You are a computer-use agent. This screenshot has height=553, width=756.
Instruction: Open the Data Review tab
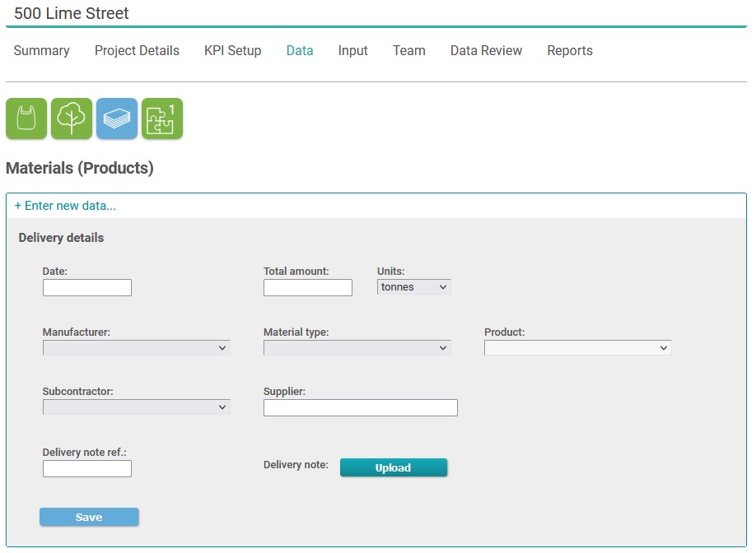(487, 50)
